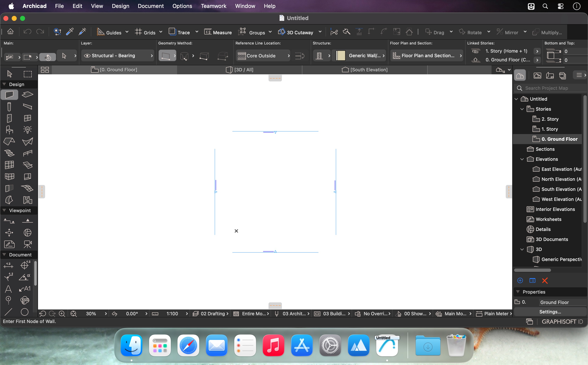Open the Options menu
This screenshot has height=365, width=588.
tap(182, 6)
